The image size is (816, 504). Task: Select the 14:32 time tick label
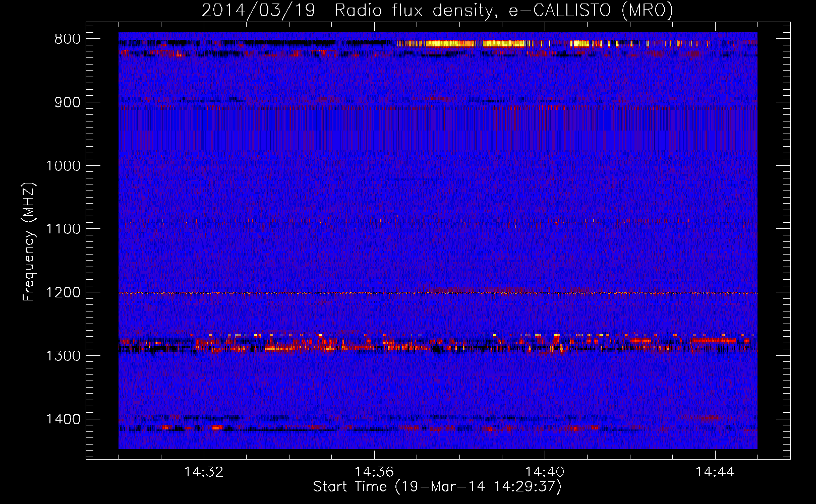tap(204, 472)
